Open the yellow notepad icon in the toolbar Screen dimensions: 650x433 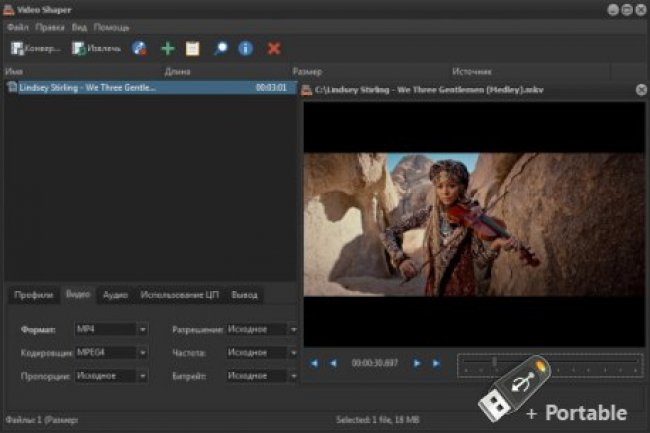193,48
